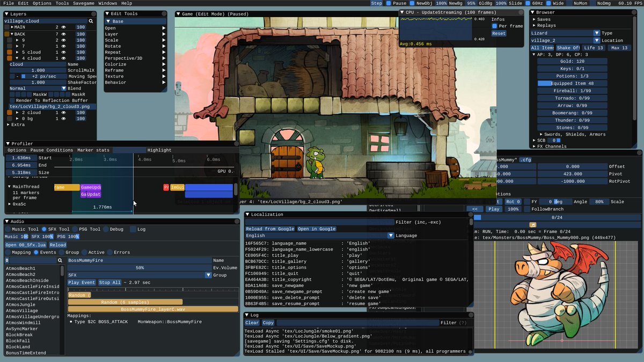Open the Windows menu
The image size is (644, 362).
click(x=107, y=3)
